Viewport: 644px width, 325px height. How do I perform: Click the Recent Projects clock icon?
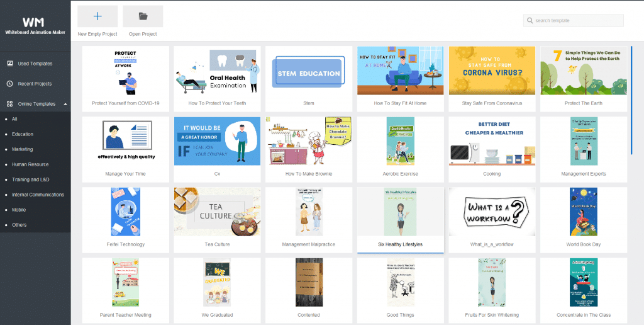click(10, 84)
